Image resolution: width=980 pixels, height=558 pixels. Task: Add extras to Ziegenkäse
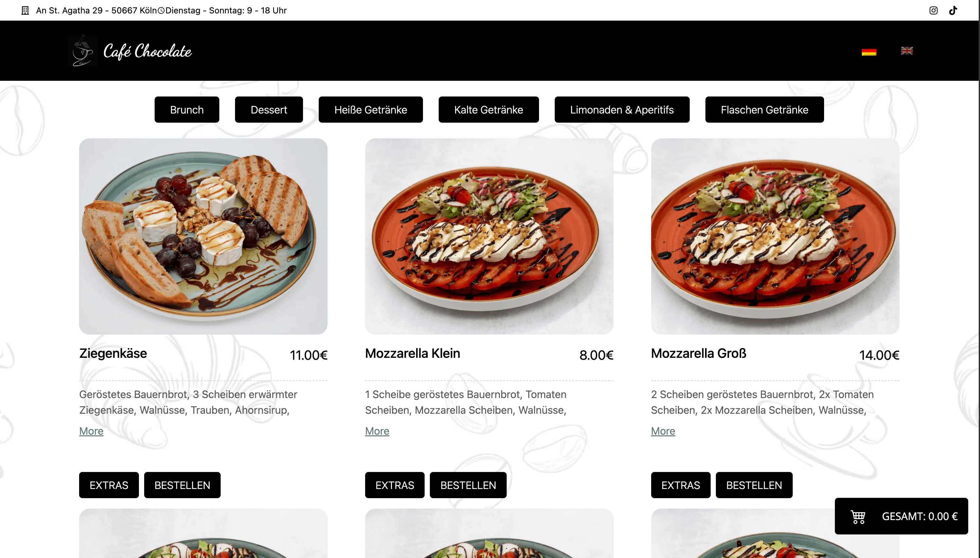tap(109, 485)
